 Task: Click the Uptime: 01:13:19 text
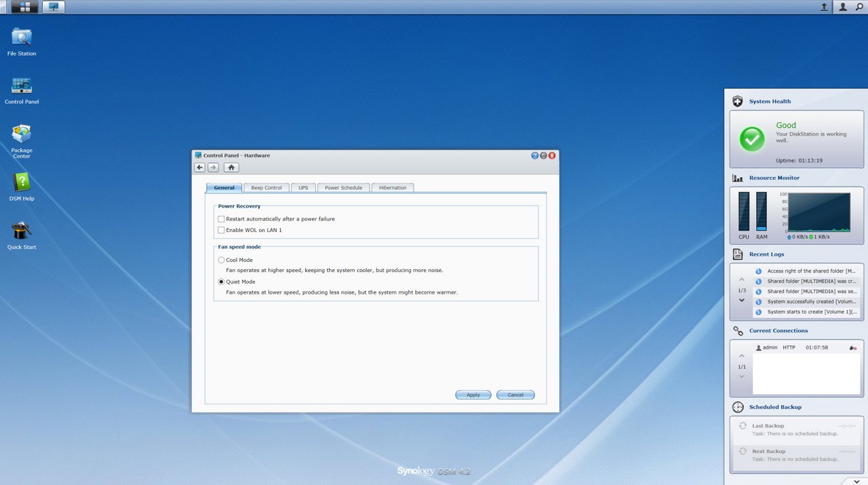[799, 161]
